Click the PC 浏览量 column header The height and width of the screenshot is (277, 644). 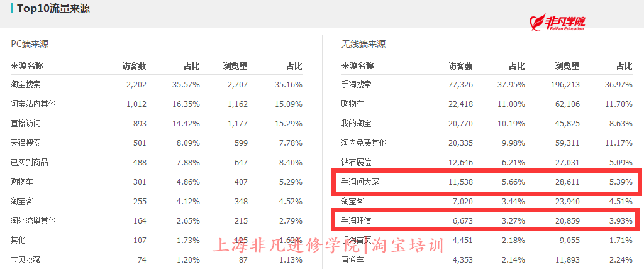235,66
